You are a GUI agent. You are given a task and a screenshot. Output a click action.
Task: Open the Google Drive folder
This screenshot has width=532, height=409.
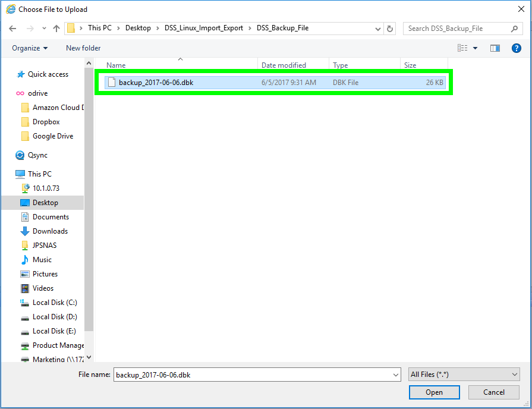[53, 136]
